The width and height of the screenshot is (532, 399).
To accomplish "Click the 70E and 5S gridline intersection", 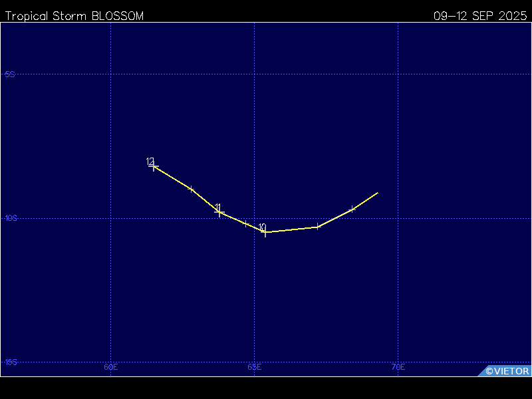I will point(398,74).
